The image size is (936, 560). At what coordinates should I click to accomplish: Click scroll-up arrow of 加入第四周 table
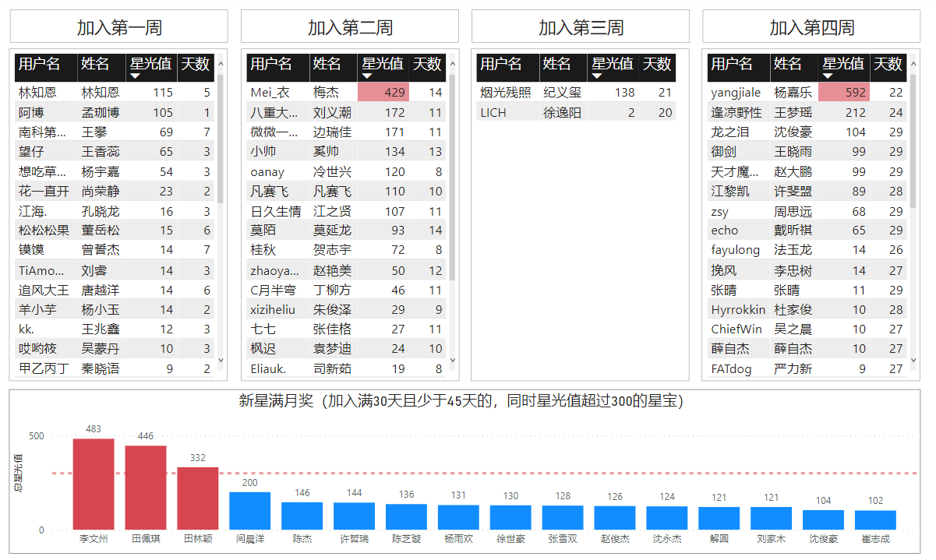913,64
